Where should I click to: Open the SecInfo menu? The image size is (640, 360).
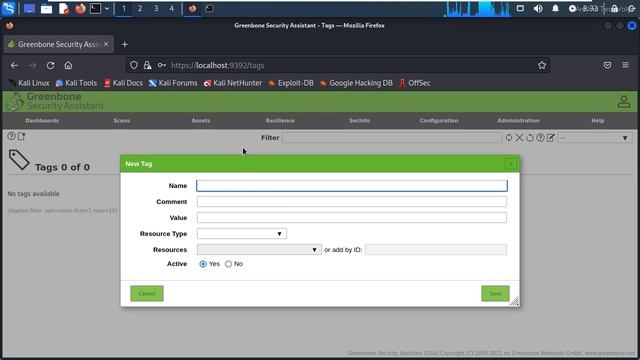click(x=360, y=121)
